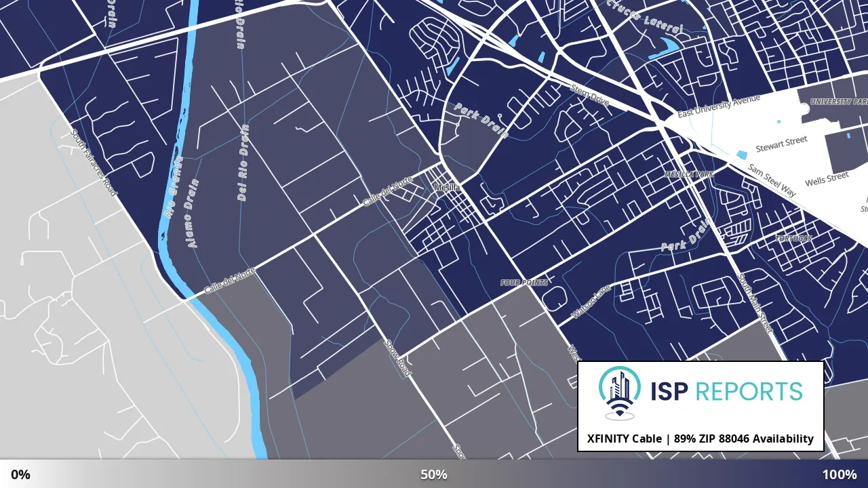868x488 pixels.
Task: Click the Wells Street label
Action: (827, 180)
